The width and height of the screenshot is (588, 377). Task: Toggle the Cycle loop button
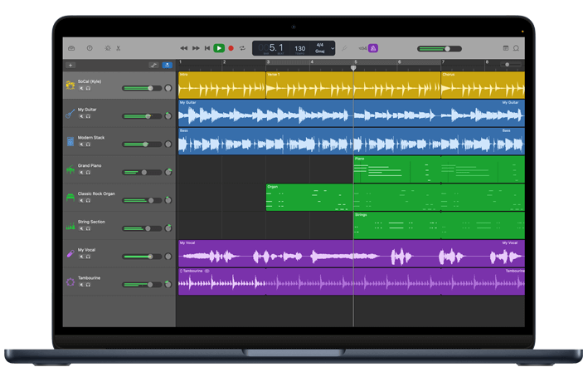click(x=243, y=48)
